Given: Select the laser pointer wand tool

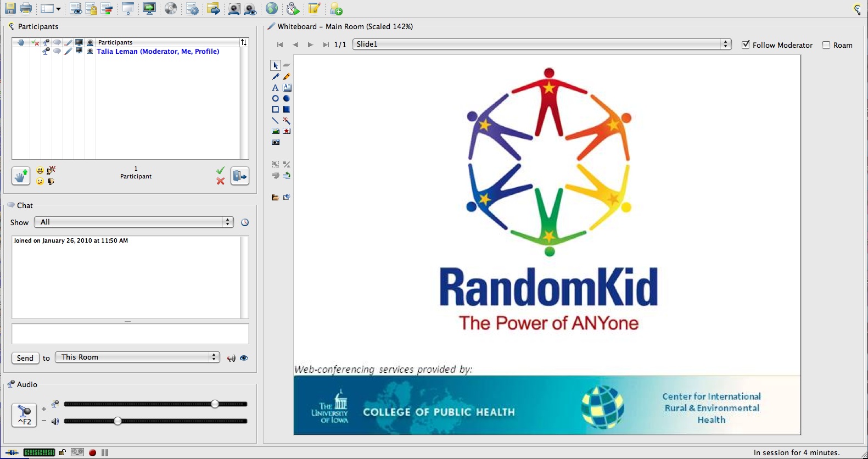Looking at the screenshot, I should pos(287,120).
